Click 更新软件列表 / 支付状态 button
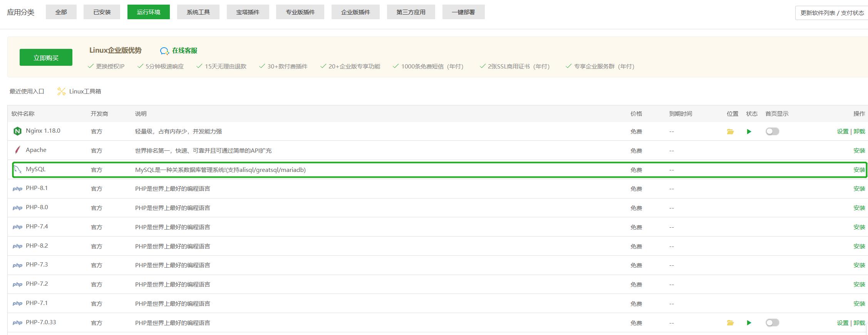Image resolution: width=868 pixels, height=335 pixels. (x=832, y=13)
